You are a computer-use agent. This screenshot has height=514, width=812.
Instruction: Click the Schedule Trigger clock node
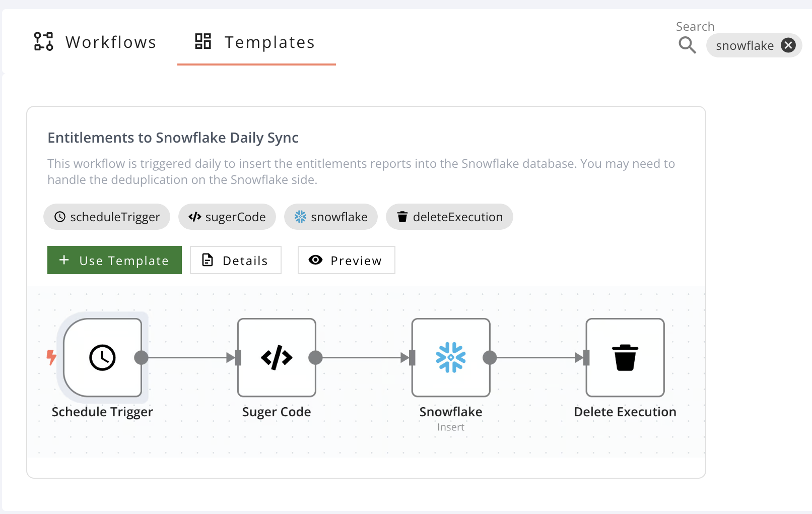click(102, 357)
